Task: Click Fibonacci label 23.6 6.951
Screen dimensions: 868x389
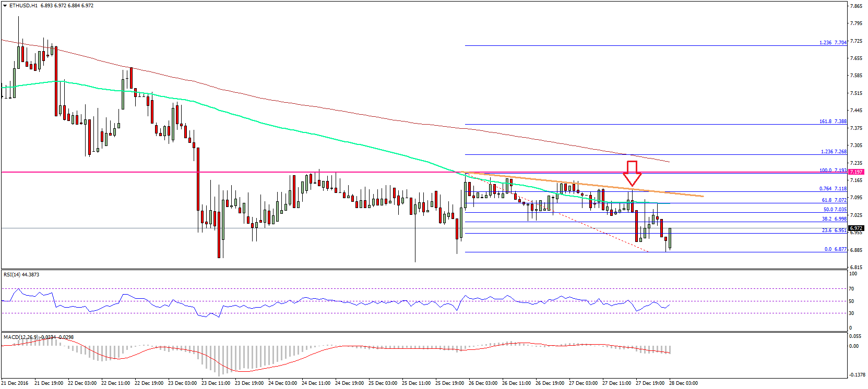Action: tap(834, 230)
